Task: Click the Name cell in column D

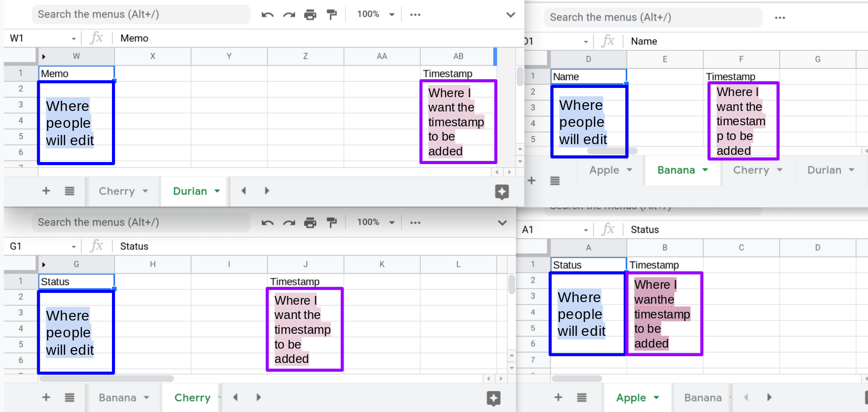Action: pos(589,77)
